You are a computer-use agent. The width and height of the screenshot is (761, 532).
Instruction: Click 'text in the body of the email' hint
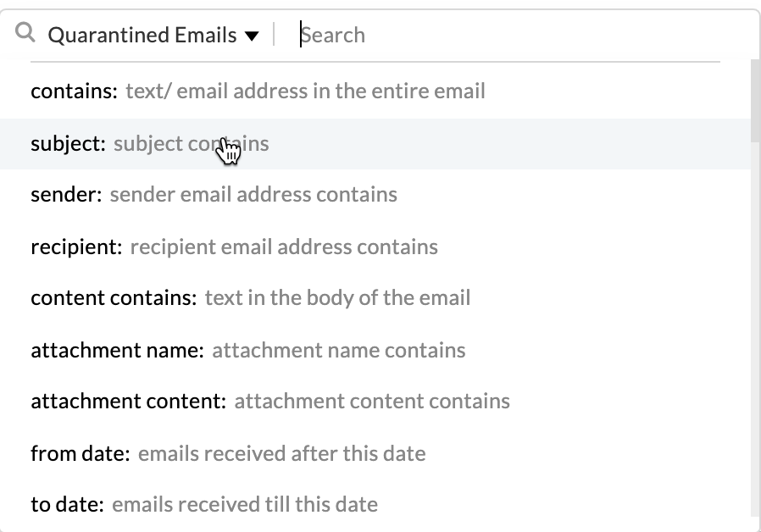click(x=337, y=298)
